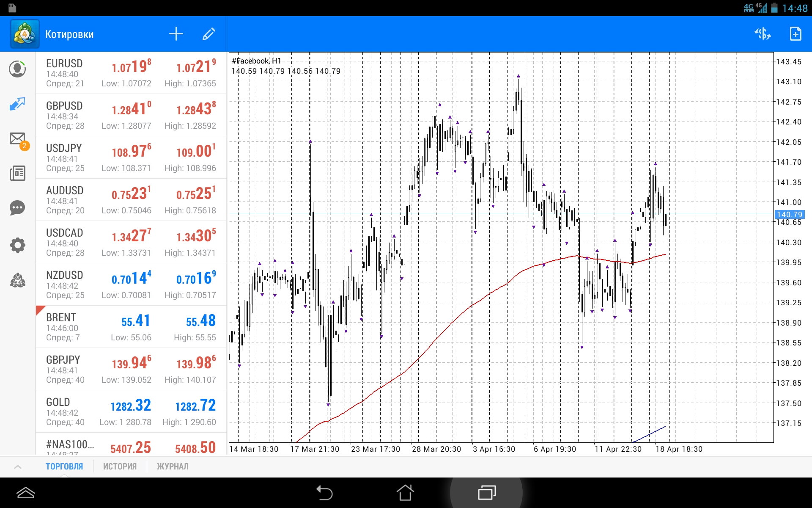This screenshot has width=812, height=508.
Task: Select the EURUSD quote row
Action: pyautogui.click(x=131, y=73)
